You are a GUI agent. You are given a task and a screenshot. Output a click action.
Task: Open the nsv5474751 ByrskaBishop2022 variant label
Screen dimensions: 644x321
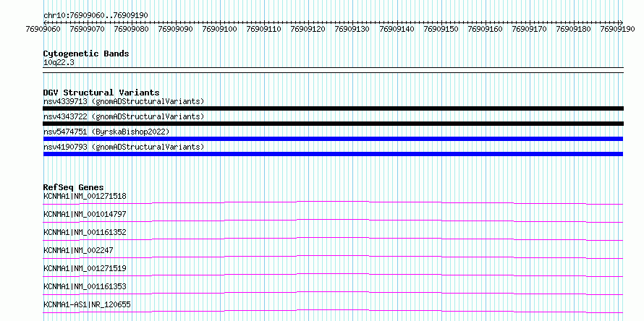coord(106,132)
